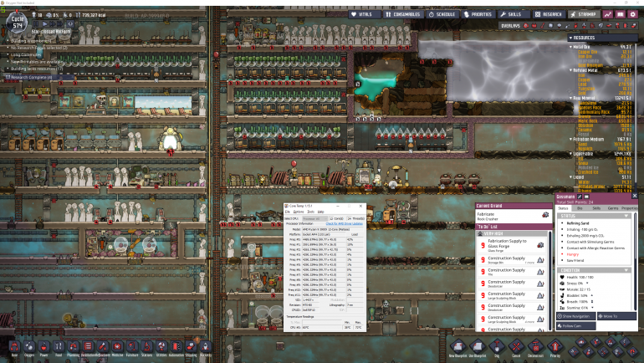The height and width of the screenshot is (363, 644).
Task: Pause the game simulation
Action: click(x=36, y=24)
